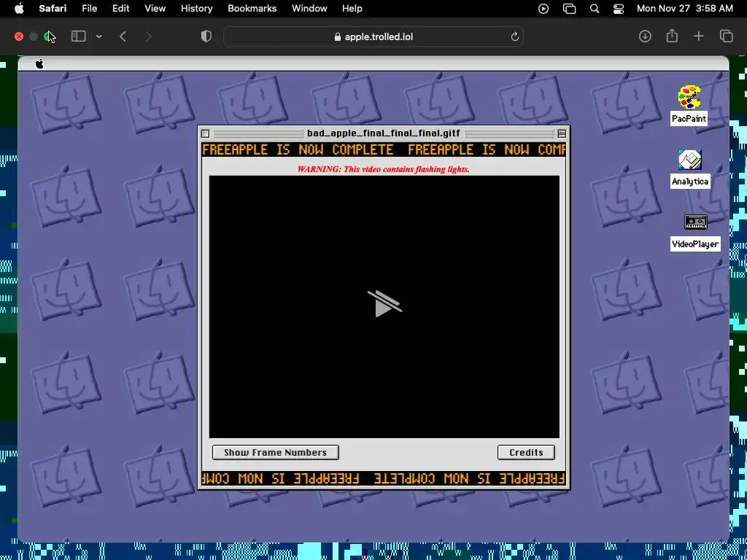Viewport: 747px width, 560px height.
Task: Open Spotlight search magnifier
Action: pos(594,9)
